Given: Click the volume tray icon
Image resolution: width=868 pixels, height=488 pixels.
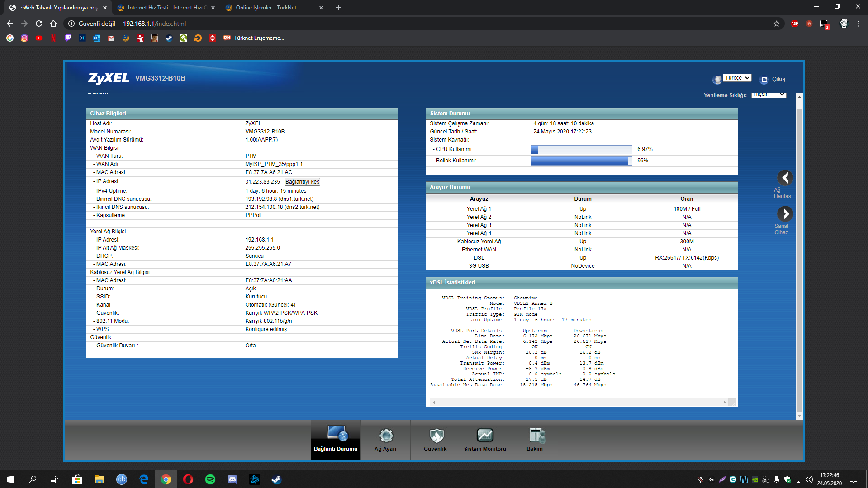Looking at the screenshot, I should click(809, 479).
